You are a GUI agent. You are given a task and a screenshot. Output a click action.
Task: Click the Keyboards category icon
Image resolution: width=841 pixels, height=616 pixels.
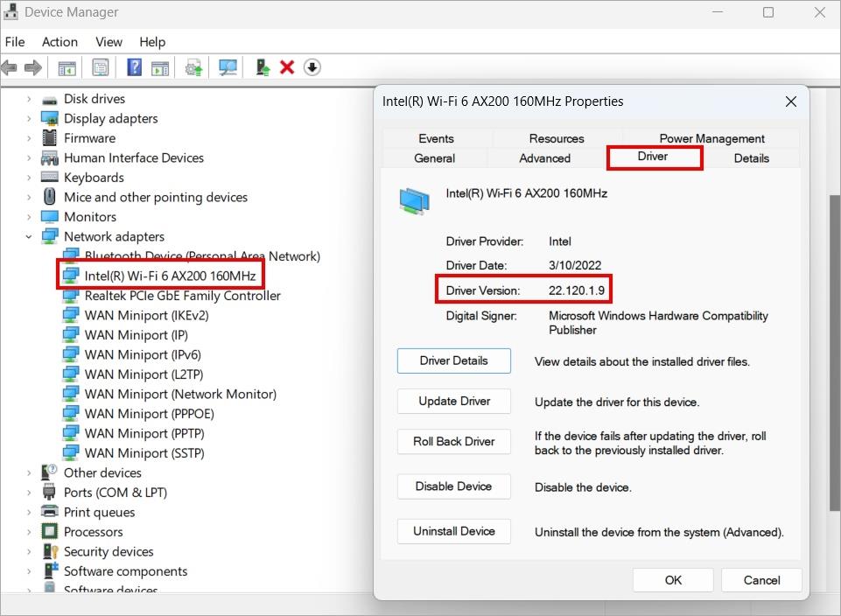[49, 177]
